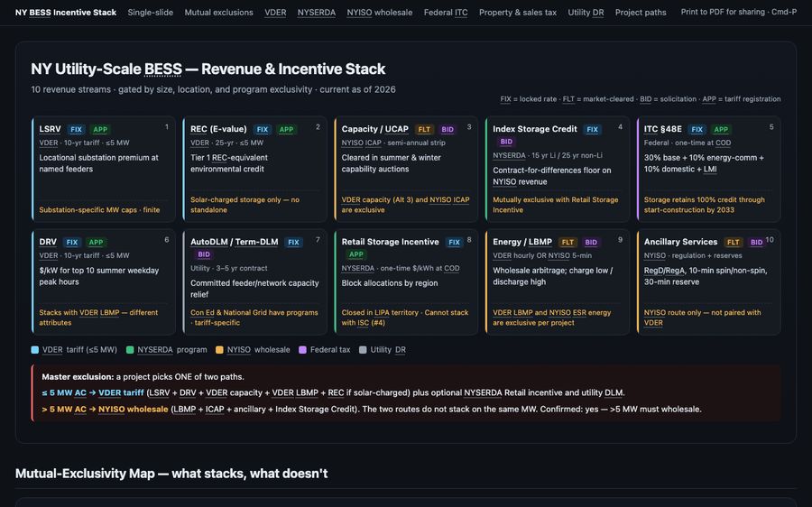Open NYSERDA section in top nav
812x507 pixels.
pos(317,13)
